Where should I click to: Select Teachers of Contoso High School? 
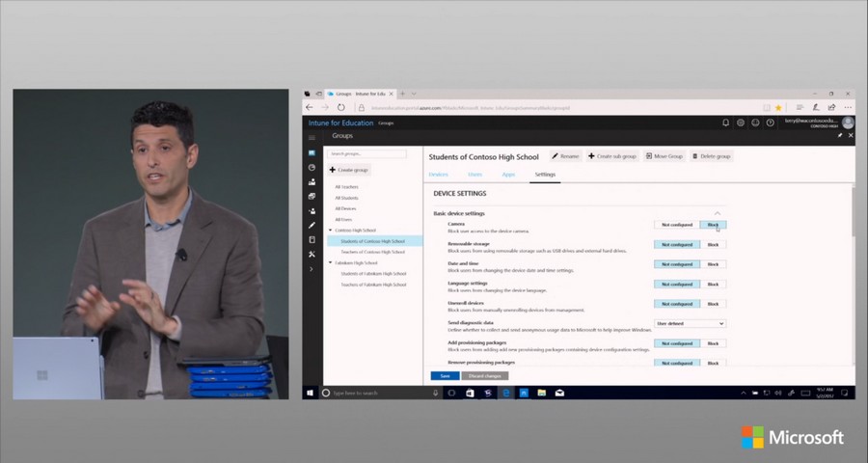click(372, 252)
